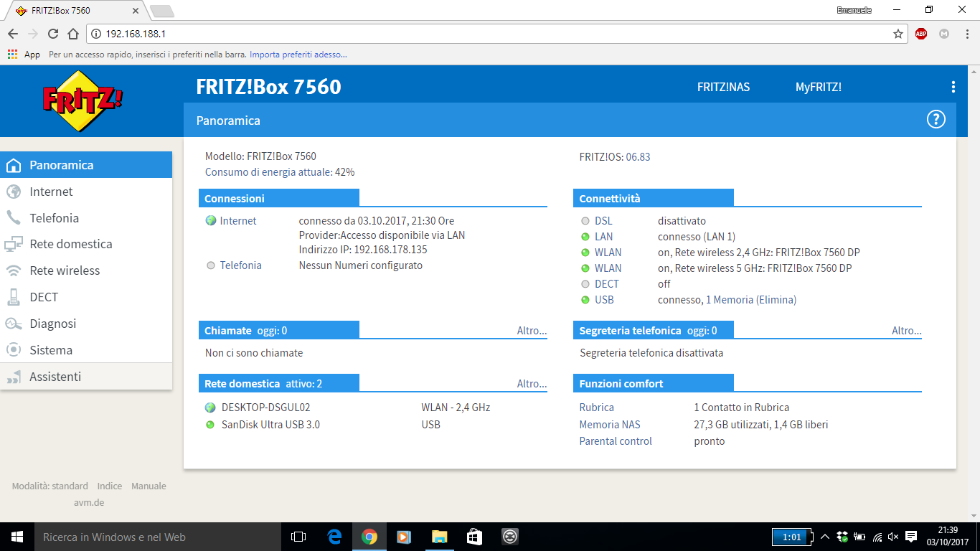Click DESKTOP-DSGUL02 device entry
The width and height of the screenshot is (980, 551).
pos(265,408)
